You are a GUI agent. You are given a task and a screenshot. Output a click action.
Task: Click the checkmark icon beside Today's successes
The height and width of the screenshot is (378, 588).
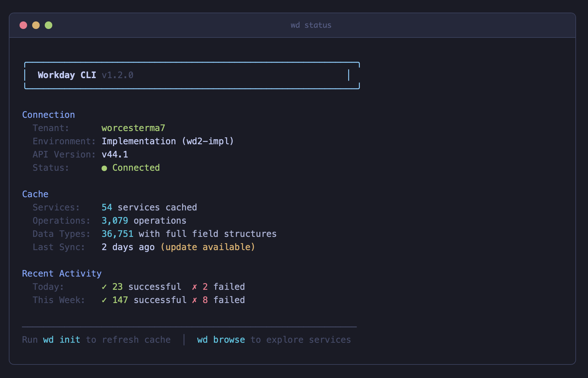click(x=104, y=287)
